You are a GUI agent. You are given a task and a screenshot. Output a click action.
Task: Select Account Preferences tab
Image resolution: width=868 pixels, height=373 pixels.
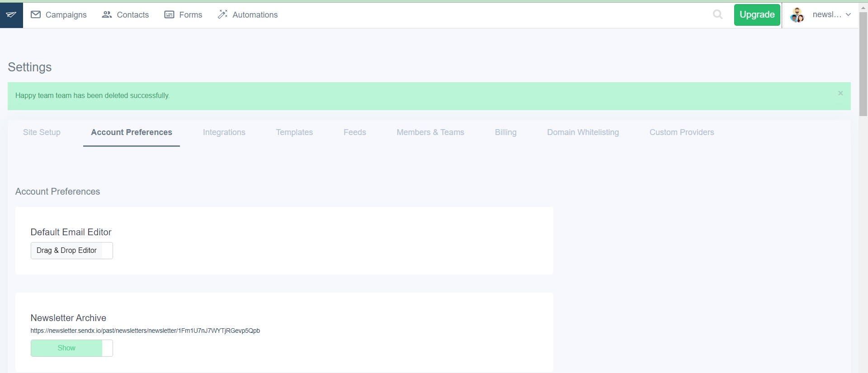point(132,132)
